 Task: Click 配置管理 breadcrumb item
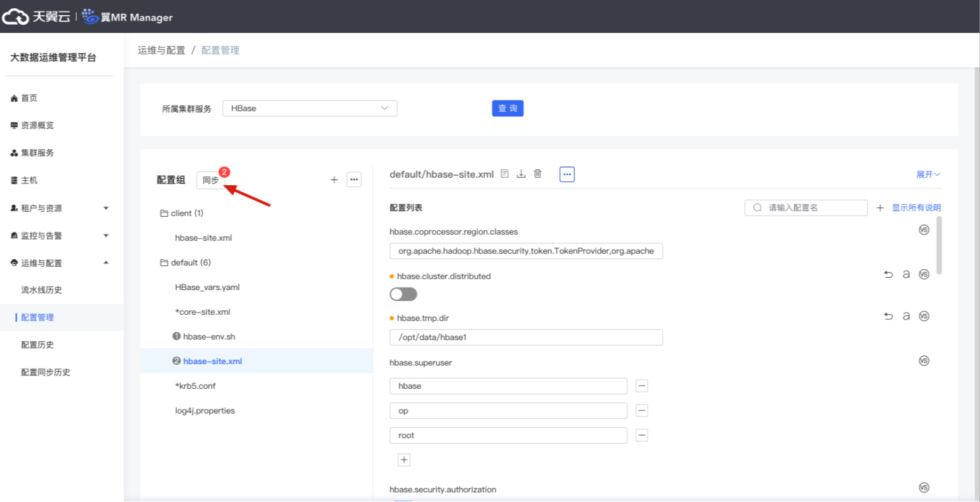click(x=221, y=50)
